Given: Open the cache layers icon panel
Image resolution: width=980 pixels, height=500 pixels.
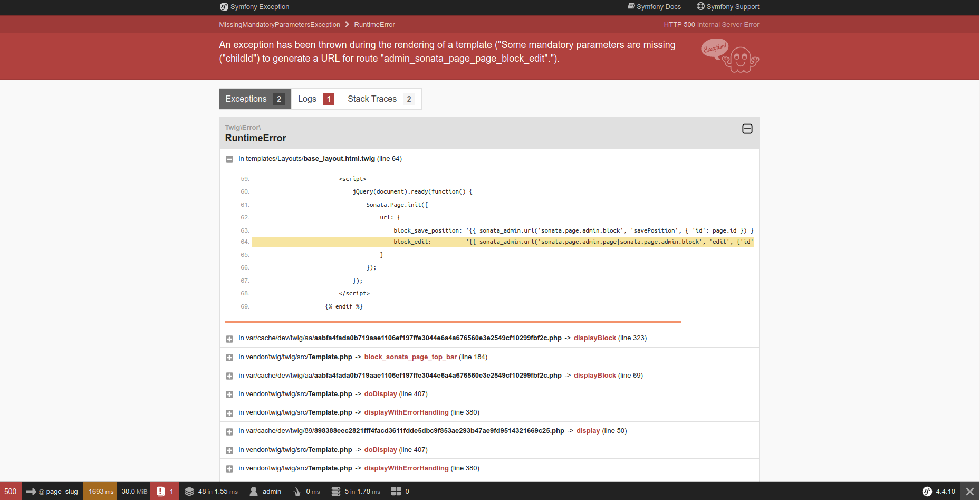Looking at the screenshot, I should click(x=189, y=492).
